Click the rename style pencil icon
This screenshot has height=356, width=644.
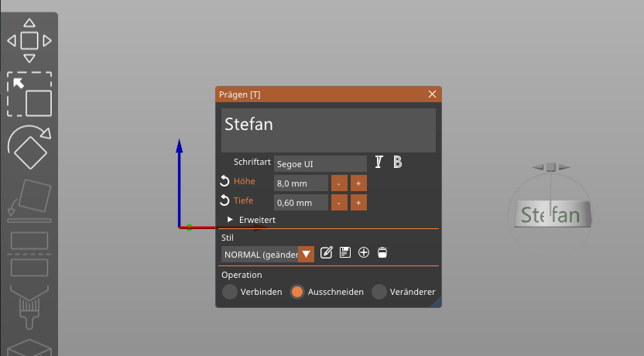coord(326,252)
